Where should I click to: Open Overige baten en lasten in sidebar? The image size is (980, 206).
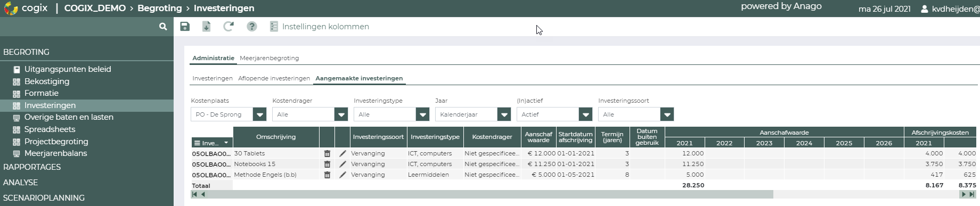[69, 117]
